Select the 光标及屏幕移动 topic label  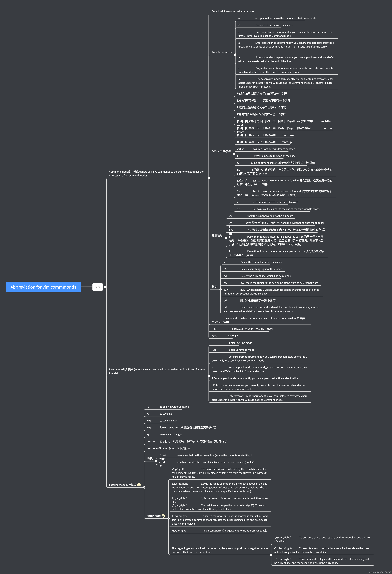click(x=221, y=151)
